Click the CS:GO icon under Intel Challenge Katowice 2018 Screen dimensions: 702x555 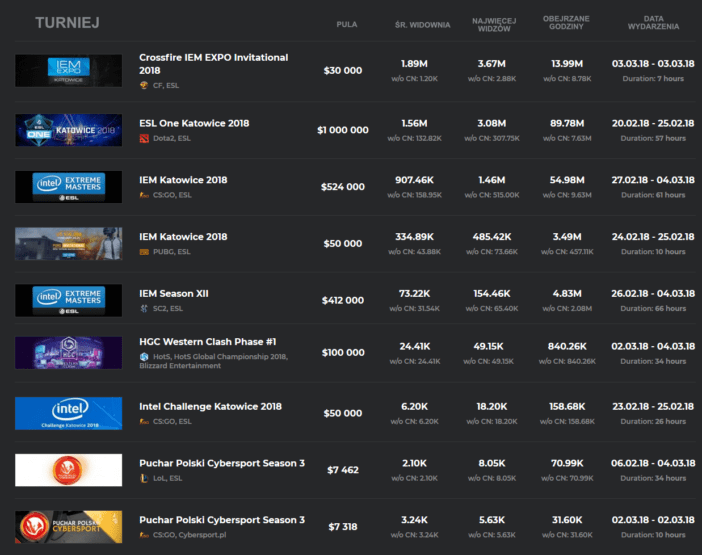click(x=144, y=422)
